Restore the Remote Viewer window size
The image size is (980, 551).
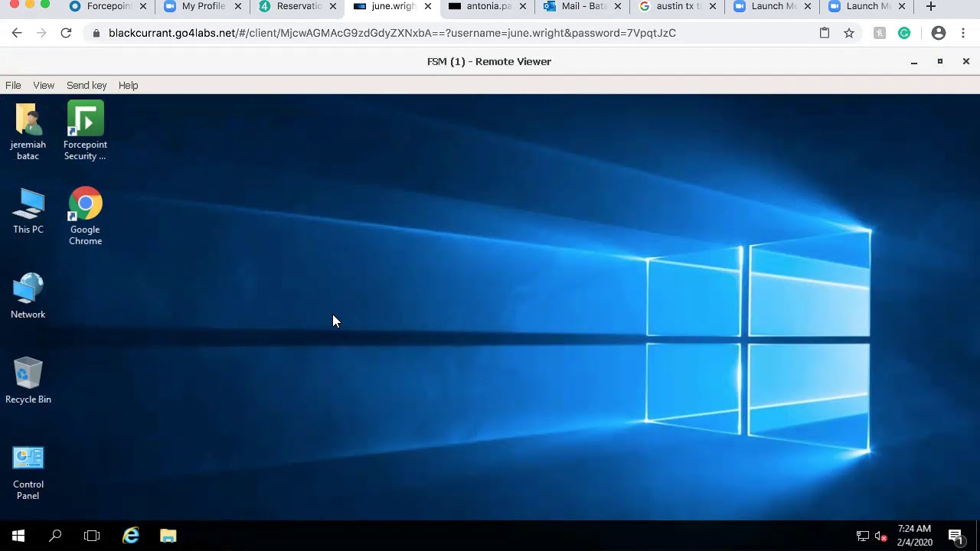[940, 61]
